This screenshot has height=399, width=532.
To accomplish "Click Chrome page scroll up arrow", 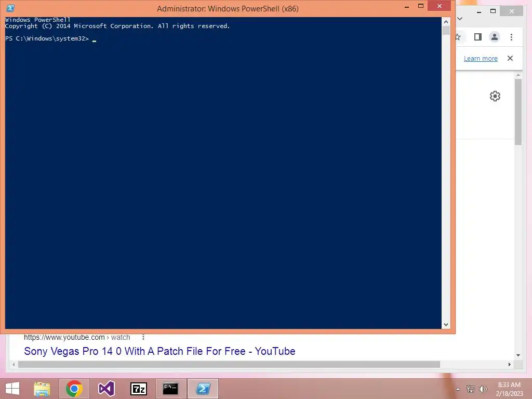I will (518, 75).
